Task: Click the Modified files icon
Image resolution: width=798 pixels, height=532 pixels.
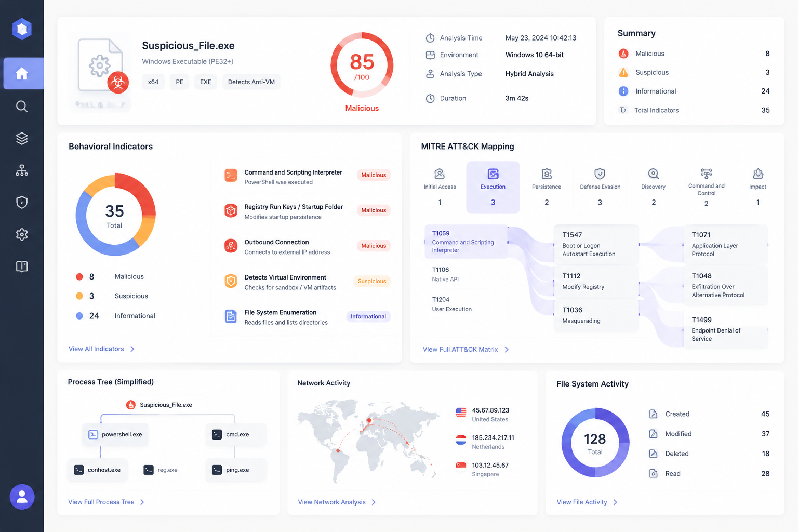Action: click(654, 434)
